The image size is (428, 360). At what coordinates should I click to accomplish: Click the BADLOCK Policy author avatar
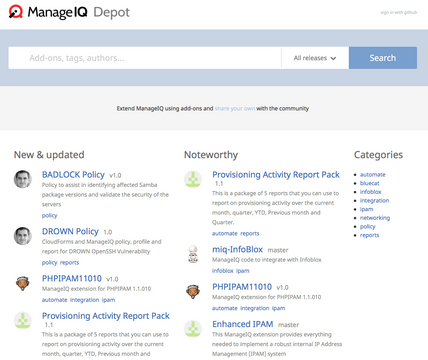click(x=23, y=179)
